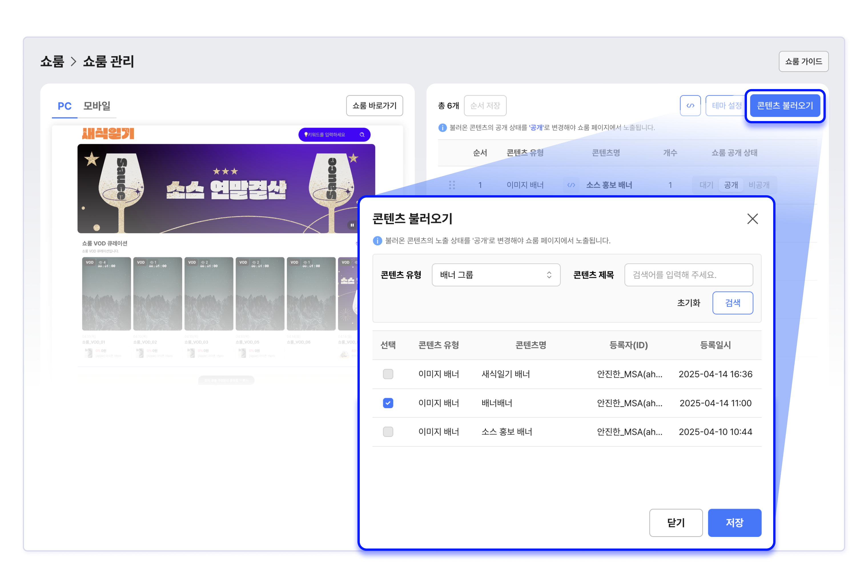Screen dimensions: 868x588
Task: Click the embed code icon button near 테마 설정
Action: click(x=690, y=106)
